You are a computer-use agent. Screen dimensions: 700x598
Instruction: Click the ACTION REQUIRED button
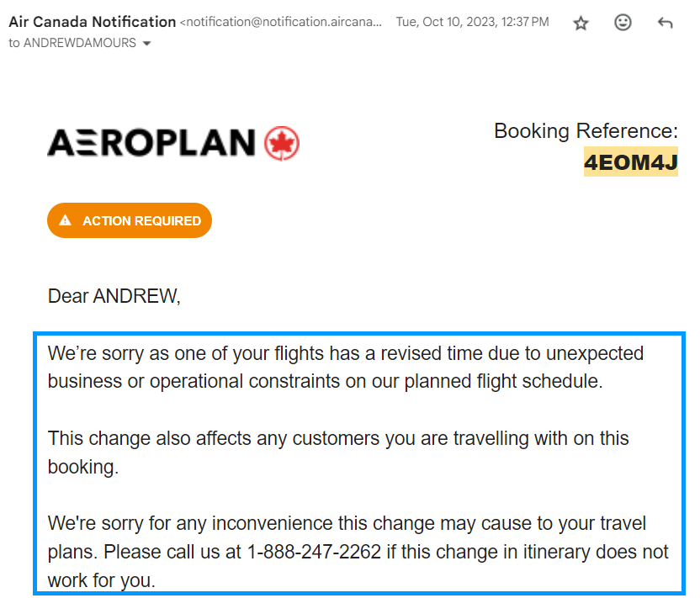point(129,220)
